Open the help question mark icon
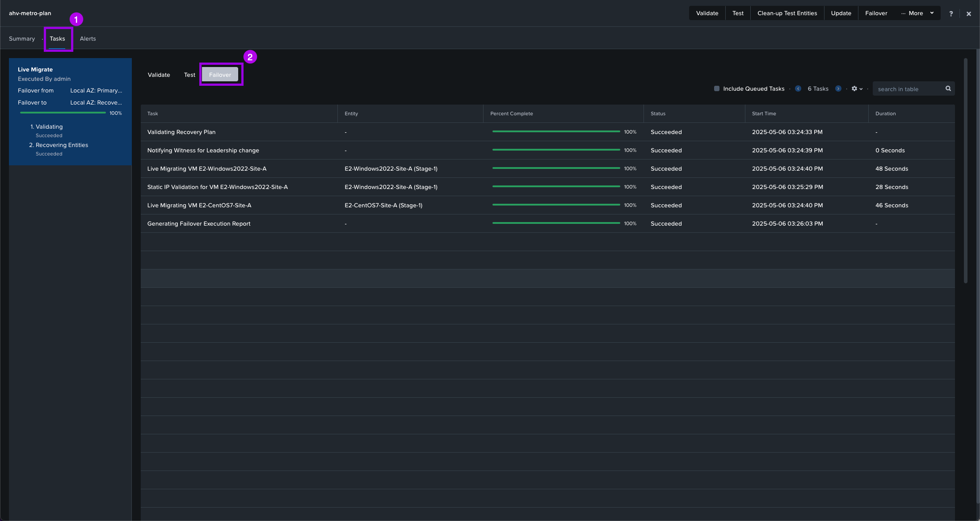The width and height of the screenshot is (980, 521). [951, 13]
